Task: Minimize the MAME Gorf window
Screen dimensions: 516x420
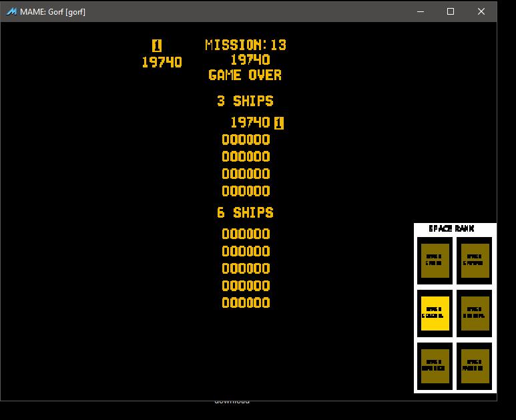Action: coord(421,11)
